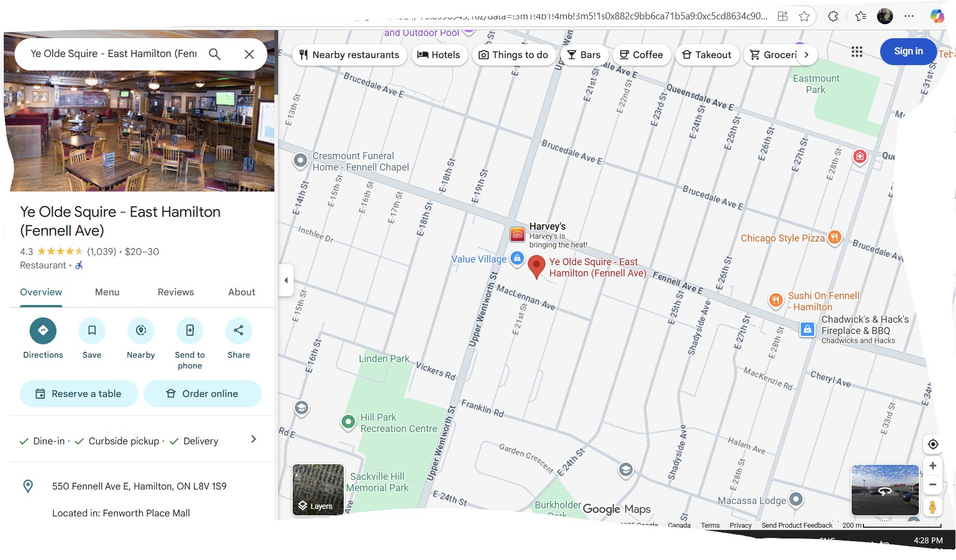The image size is (956, 560).
Task: Zoom in on the map
Action: click(x=933, y=466)
